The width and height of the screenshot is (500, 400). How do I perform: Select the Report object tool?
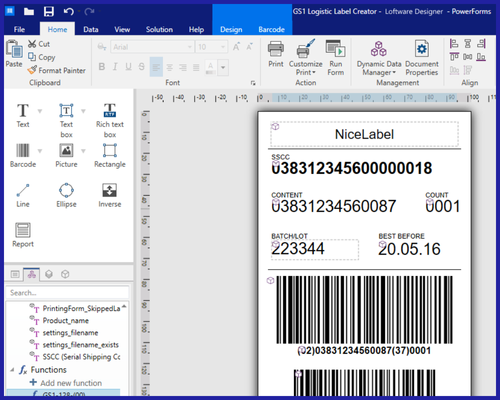pyautogui.click(x=23, y=235)
